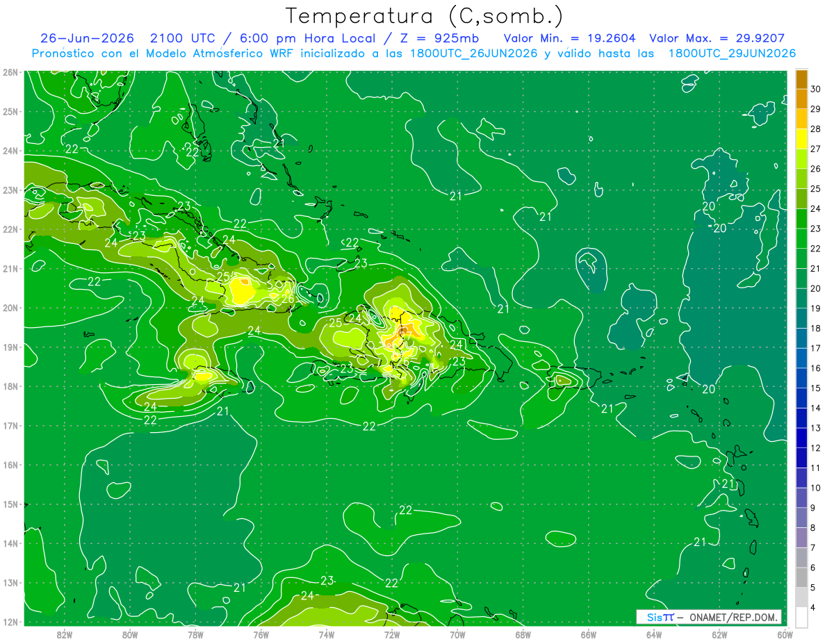Click the color scale label '28'

coord(816,129)
